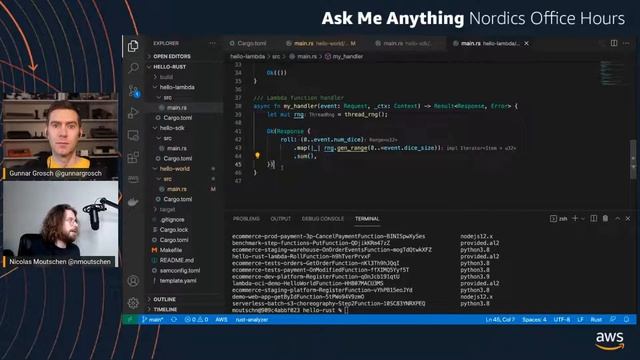
Task: Expand the OPEN EDITORS section
Action: (171, 56)
